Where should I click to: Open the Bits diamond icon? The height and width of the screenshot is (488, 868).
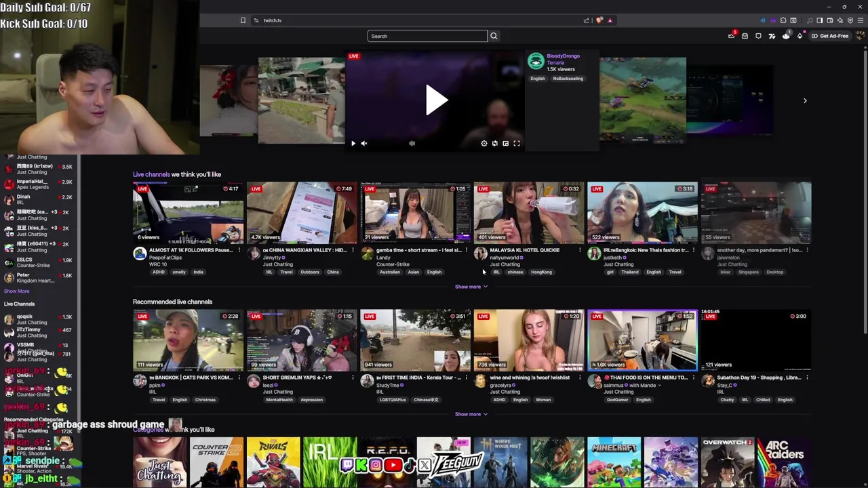tap(800, 36)
